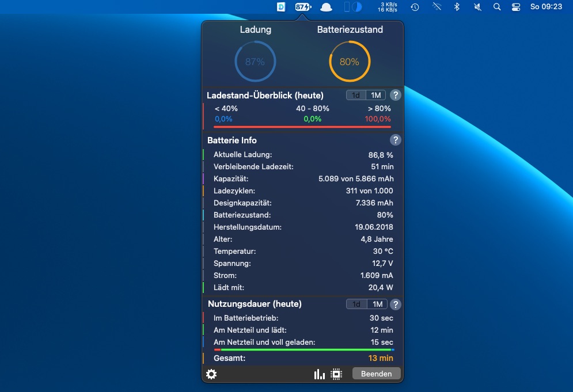The height and width of the screenshot is (392, 573).
Task: Click the Im Batteriebetrieb value 30 sec
Action: coord(381,318)
